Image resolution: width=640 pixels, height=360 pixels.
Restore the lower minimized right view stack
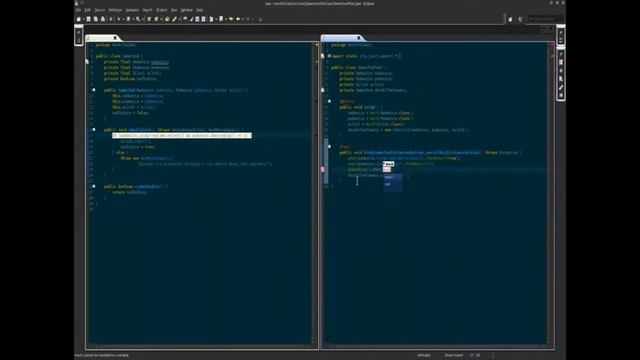click(561, 54)
